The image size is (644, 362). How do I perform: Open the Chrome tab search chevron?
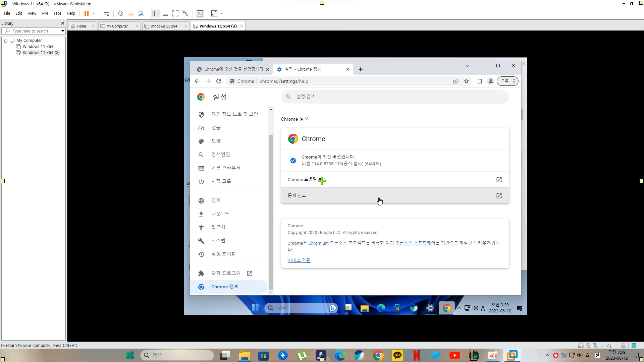pyautogui.click(x=467, y=66)
